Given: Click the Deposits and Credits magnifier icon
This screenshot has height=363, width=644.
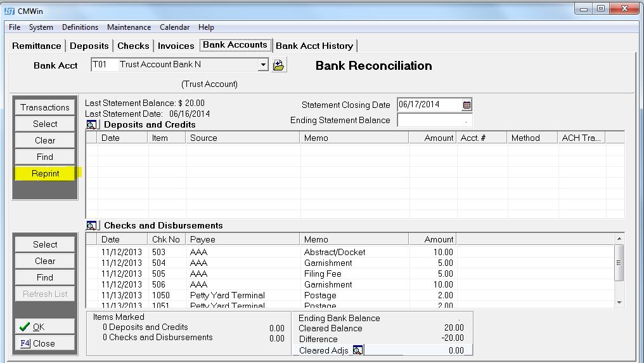Looking at the screenshot, I should tap(93, 125).
